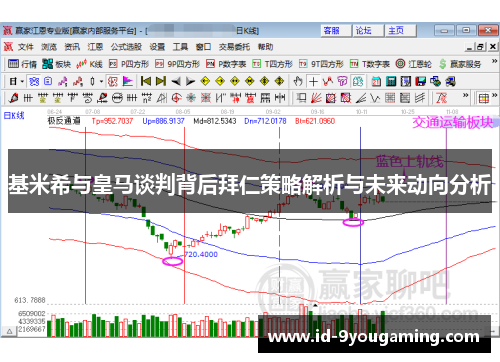Click the 日K线 chart label
Image resolution: width=500 pixels, height=362 pixels.
coord(14,116)
